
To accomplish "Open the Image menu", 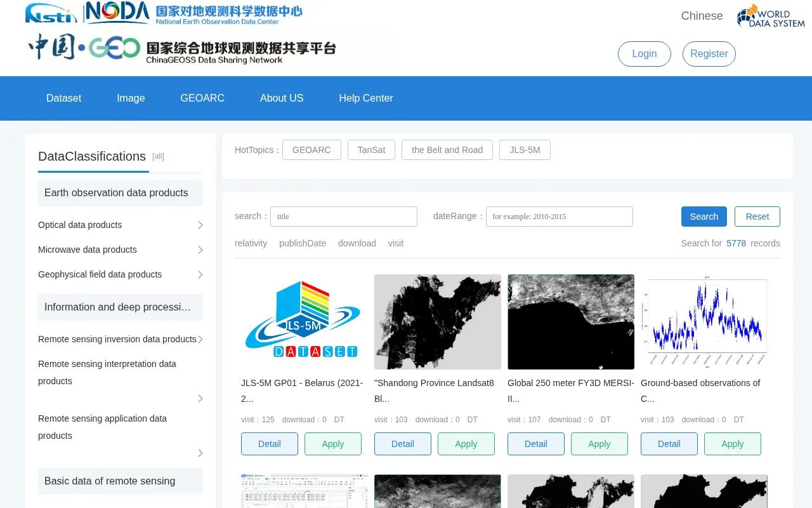I will pyautogui.click(x=131, y=98).
